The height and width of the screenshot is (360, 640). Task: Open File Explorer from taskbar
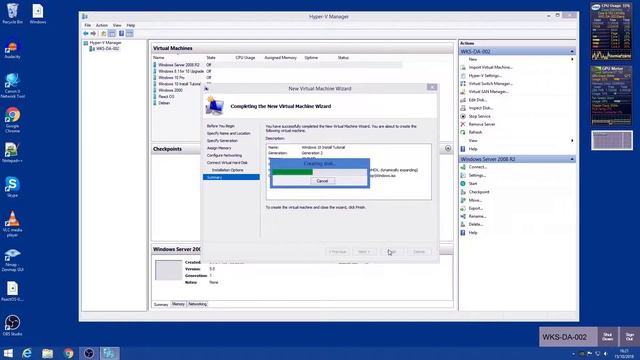(47, 353)
